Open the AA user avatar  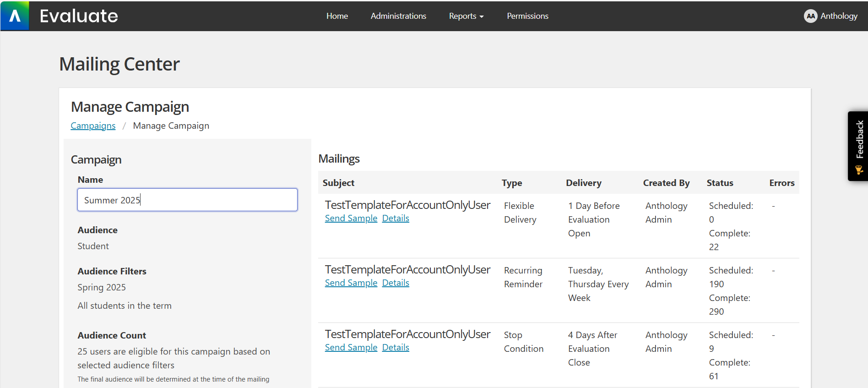(810, 16)
